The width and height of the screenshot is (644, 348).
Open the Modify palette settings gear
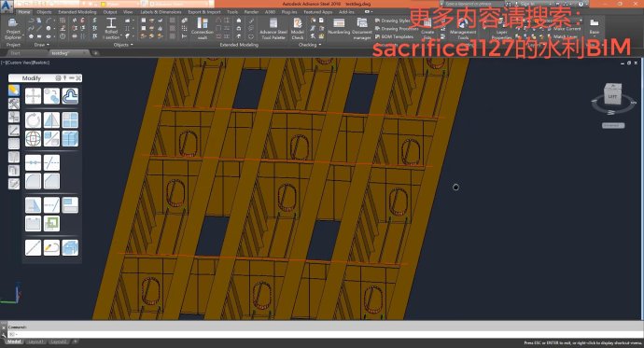tap(58, 78)
